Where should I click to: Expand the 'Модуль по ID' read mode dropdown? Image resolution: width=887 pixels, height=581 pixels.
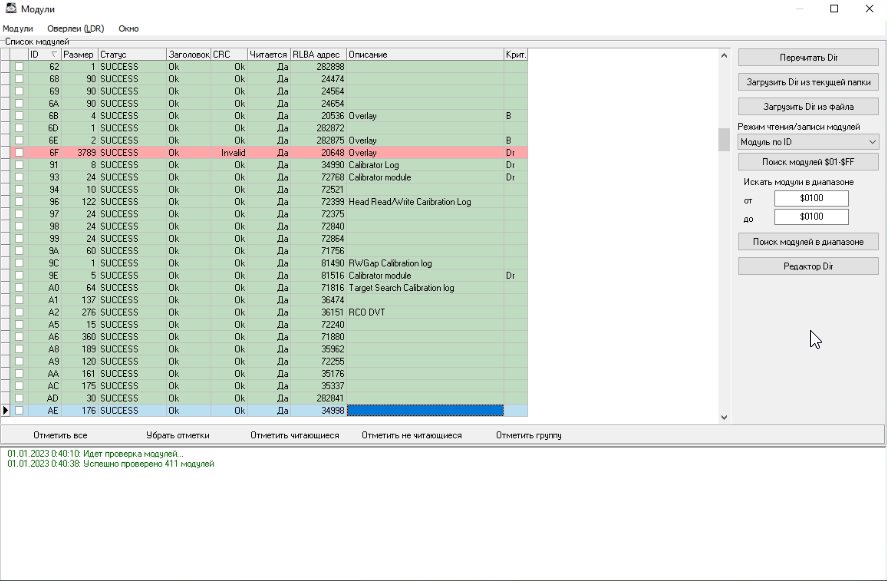click(872, 142)
